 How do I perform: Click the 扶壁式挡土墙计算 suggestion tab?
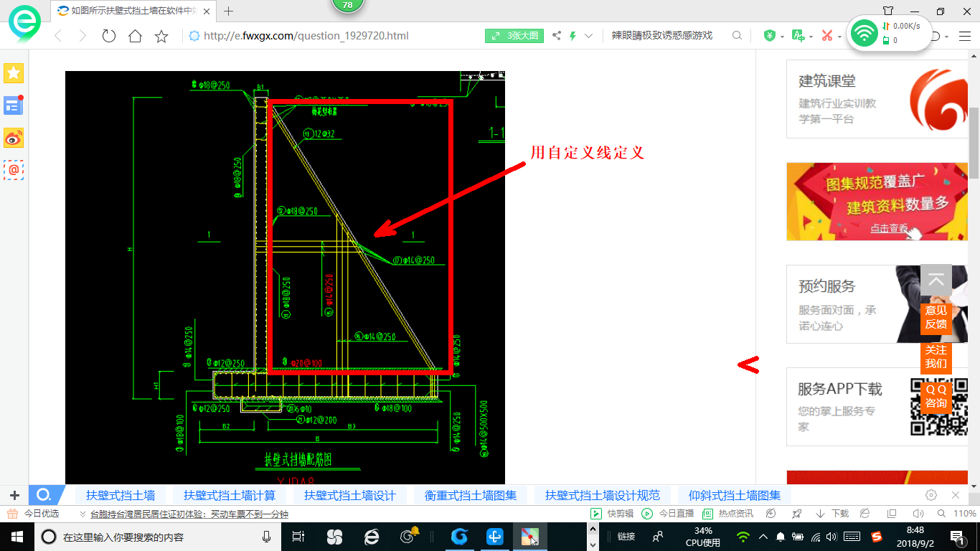coord(230,495)
